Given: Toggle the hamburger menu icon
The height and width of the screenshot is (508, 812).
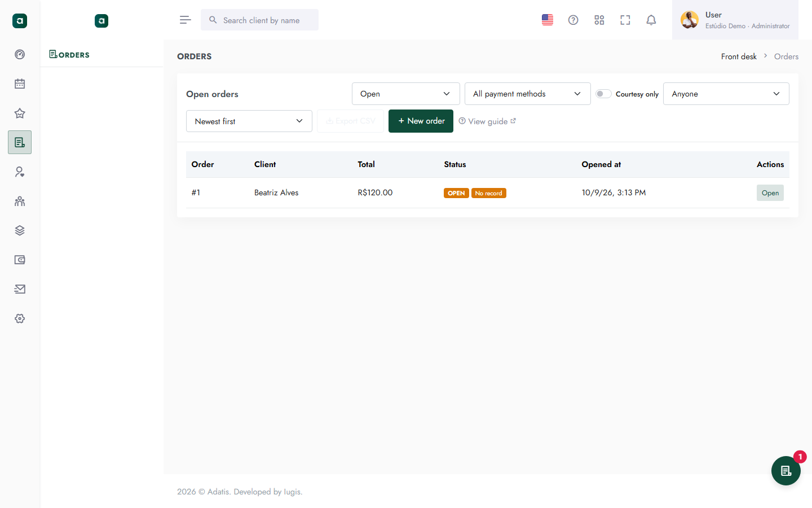Looking at the screenshot, I should click(185, 20).
